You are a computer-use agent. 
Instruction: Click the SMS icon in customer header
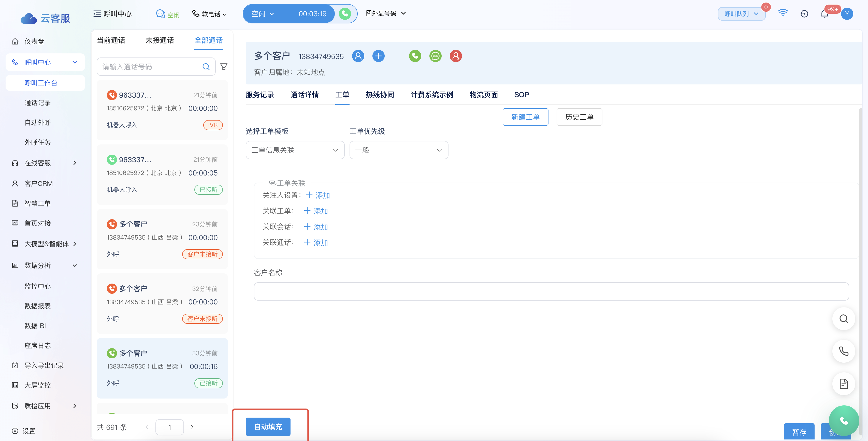click(435, 56)
